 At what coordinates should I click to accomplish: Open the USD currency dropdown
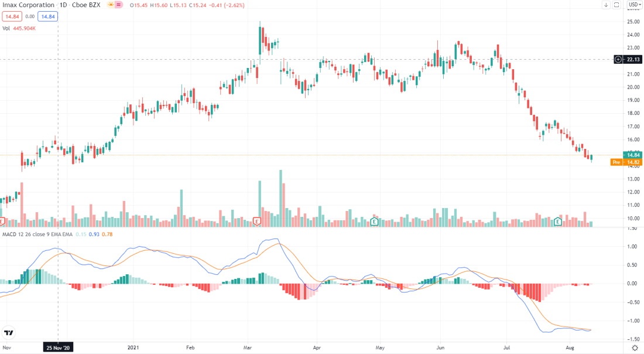[635, 5]
